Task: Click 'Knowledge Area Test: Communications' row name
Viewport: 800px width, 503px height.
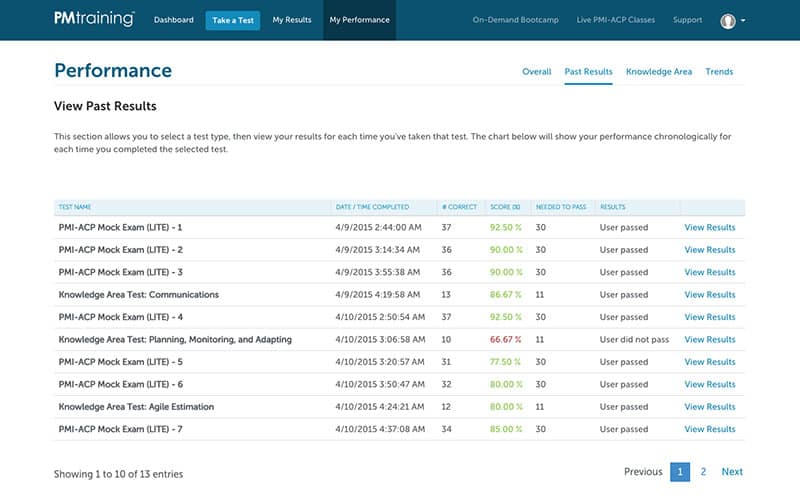Action: coord(138,295)
